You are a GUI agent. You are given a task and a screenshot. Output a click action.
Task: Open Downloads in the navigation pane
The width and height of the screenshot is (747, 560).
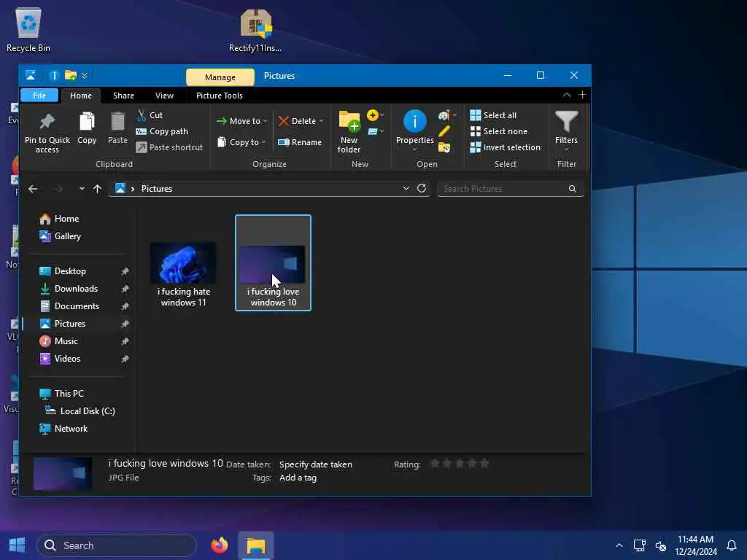point(69,289)
